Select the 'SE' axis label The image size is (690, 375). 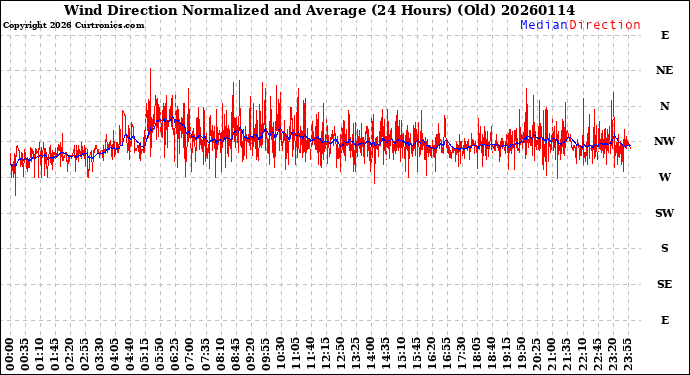point(664,284)
